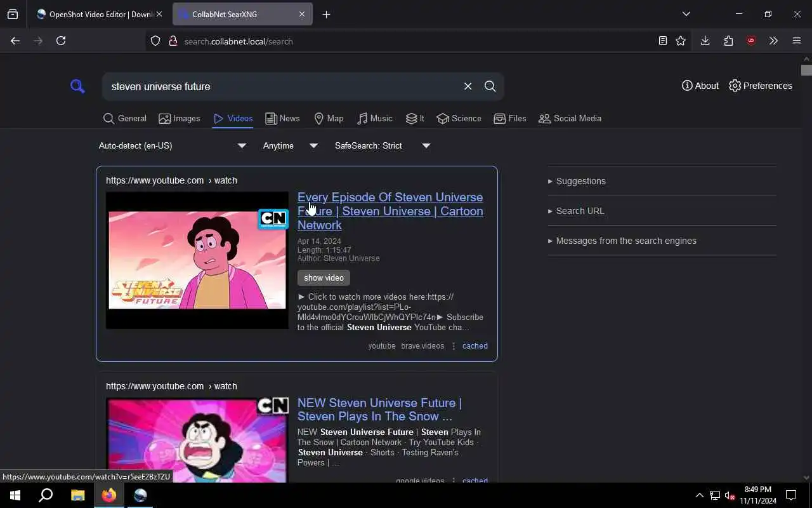The height and width of the screenshot is (508, 812).
Task: Expand the Suggestions section
Action: tap(577, 181)
